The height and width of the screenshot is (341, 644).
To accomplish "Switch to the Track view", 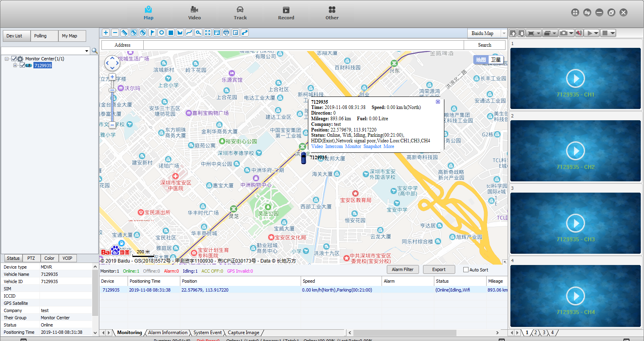I will coord(240,13).
